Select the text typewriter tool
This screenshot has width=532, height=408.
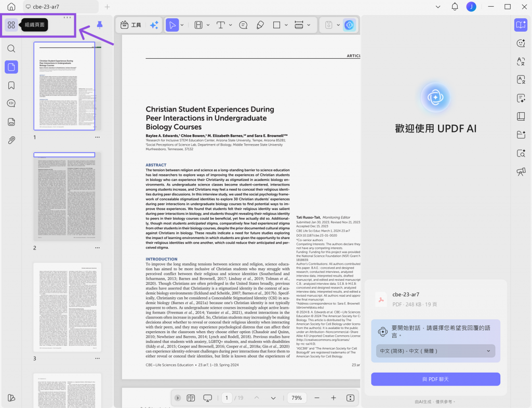pyautogui.click(x=220, y=25)
